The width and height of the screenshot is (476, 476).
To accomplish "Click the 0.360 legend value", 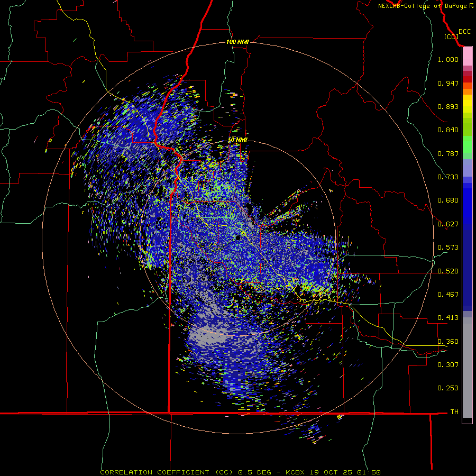I will pos(448,342).
